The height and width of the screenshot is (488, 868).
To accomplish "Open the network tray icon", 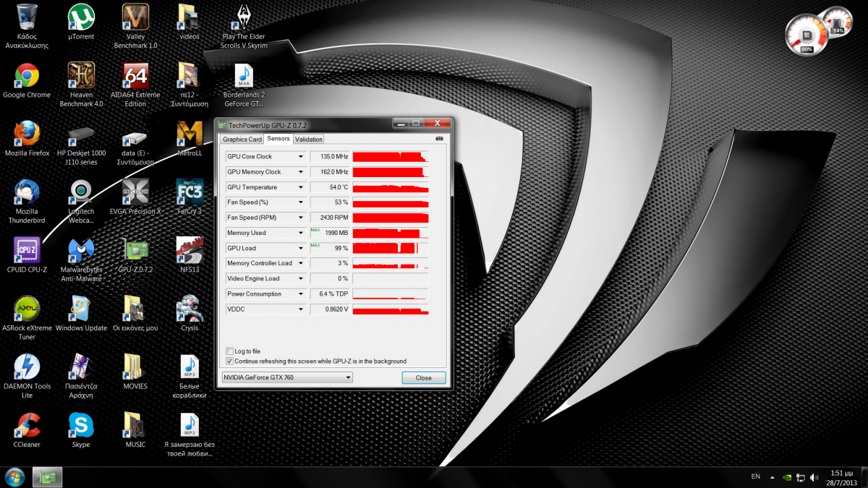I will [801, 477].
